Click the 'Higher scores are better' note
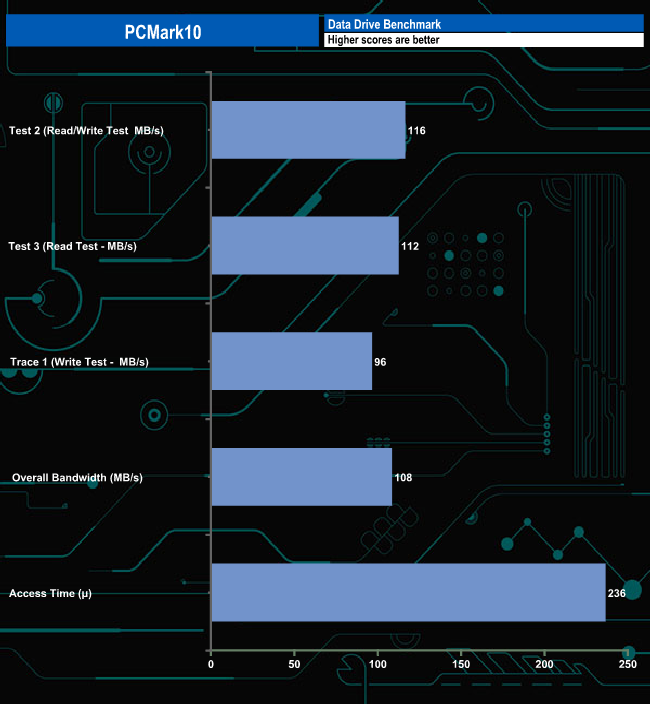Image resolution: width=650 pixels, height=704 pixels. [x=383, y=40]
